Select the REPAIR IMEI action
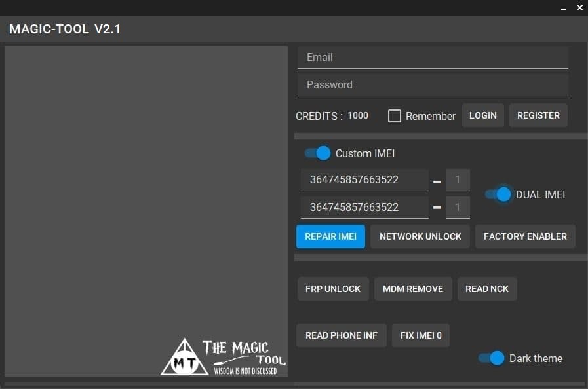The height and width of the screenshot is (389, 588). coord(330,236)
